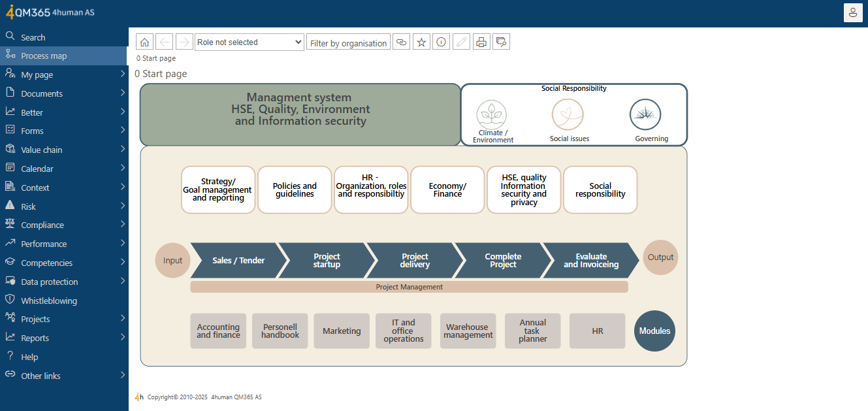Open the user profile icon
This screenshot has height=411, width=868.
tap(853, 12)
